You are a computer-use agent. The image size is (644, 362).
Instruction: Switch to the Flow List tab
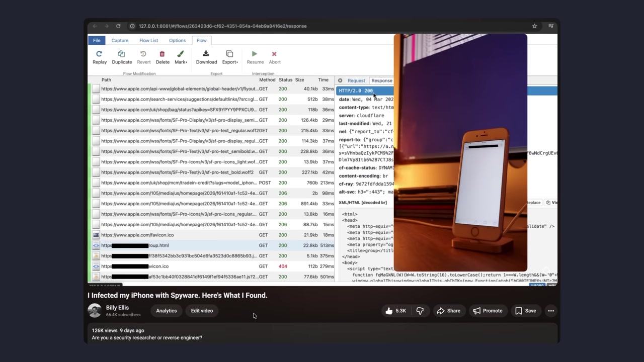point(148,40)
